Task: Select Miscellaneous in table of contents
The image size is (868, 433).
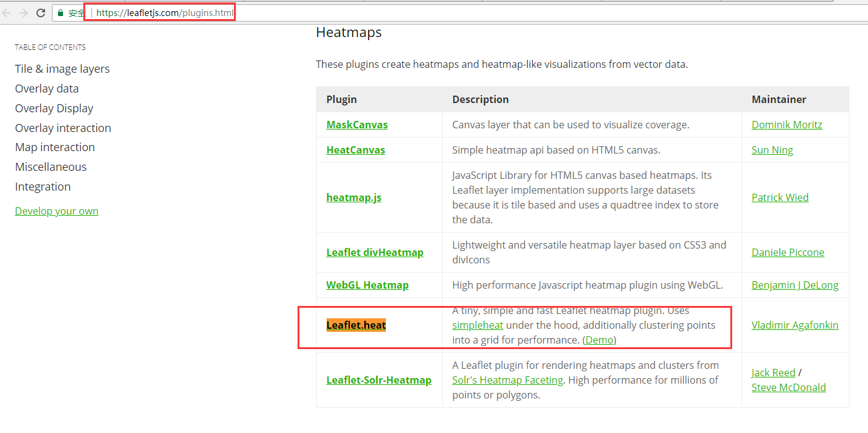Action: pos(51,167)
